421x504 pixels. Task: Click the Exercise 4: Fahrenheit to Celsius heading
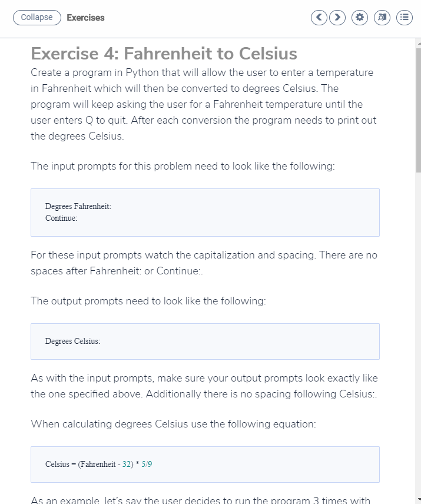(164, 54)
